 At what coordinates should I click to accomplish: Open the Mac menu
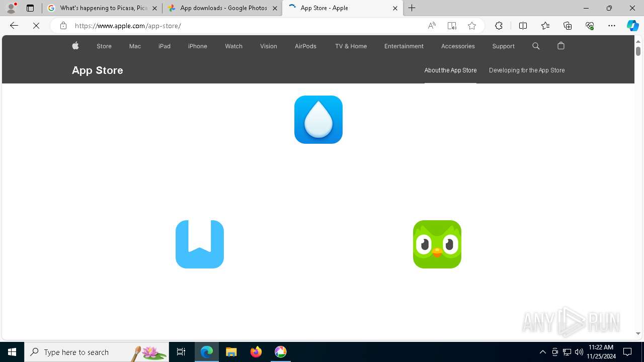[135, 46]
